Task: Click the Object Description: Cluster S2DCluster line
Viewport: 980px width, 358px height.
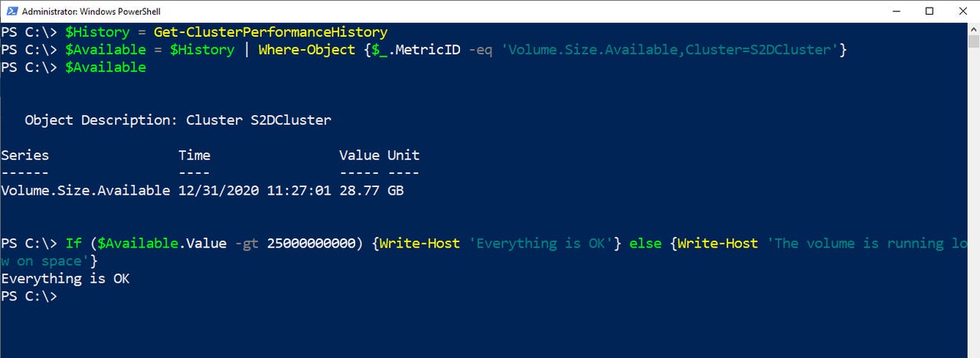Action: [x=178, y=120]
